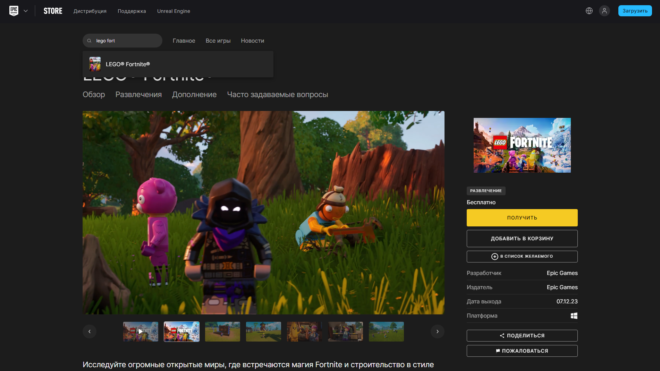
Task: Add to wishlist via В список желаемого
Action: (x=522, y=256)
